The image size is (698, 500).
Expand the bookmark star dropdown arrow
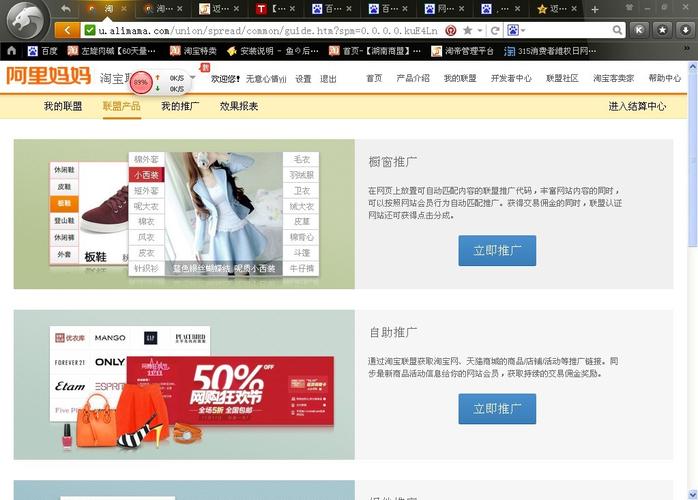click(480, 30)
